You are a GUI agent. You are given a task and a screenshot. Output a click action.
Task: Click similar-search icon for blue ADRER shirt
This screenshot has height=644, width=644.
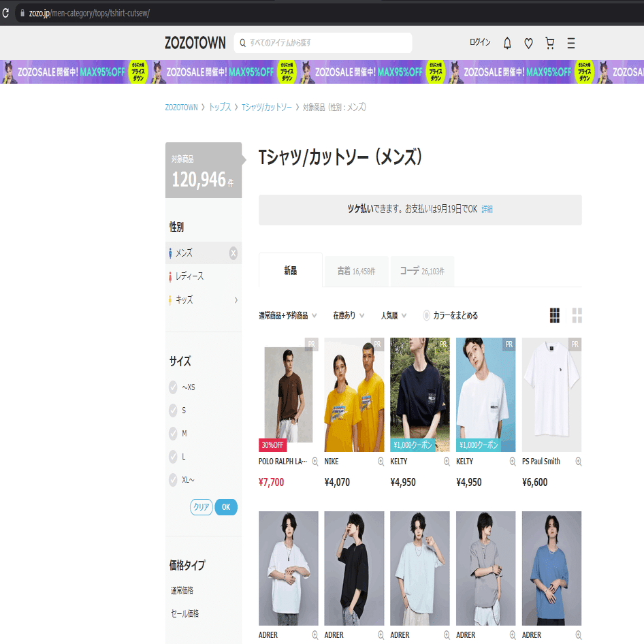pos(578,635)
